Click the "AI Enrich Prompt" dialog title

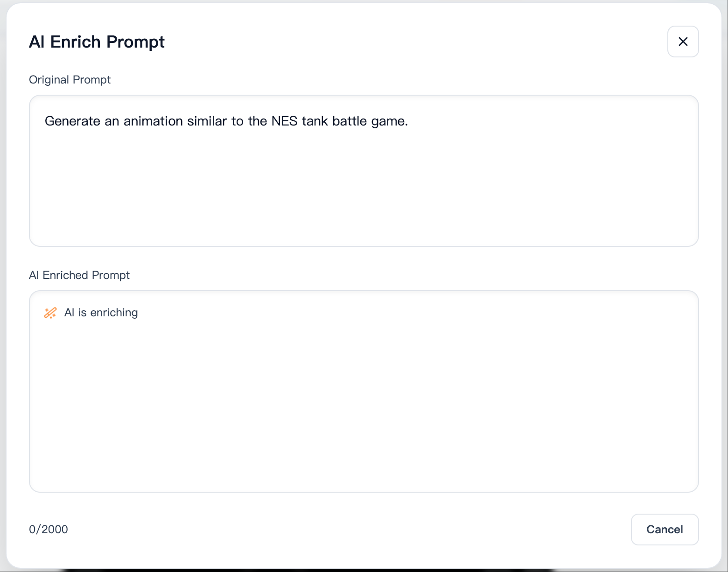coord(97,42)
